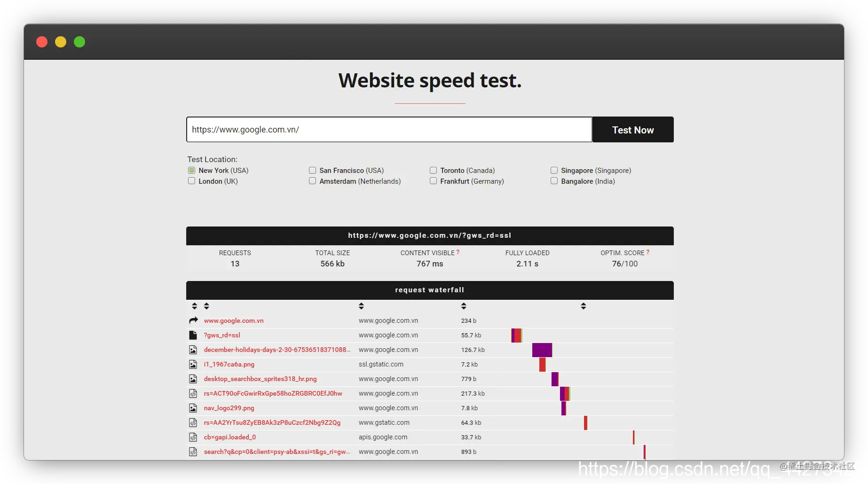Sort waterfall by size column arrows
This screenshot has width=868, height=484.
[464, 306]
